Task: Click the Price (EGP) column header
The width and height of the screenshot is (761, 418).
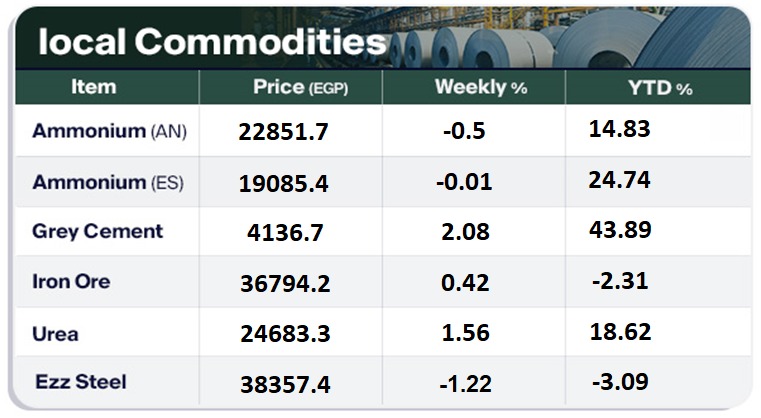Action: tap(296, 88)
